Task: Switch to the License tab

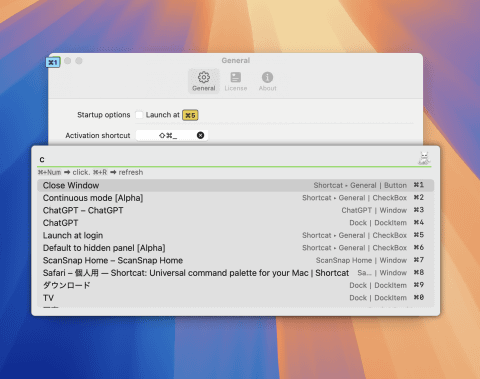Action: tap(236, 81)
